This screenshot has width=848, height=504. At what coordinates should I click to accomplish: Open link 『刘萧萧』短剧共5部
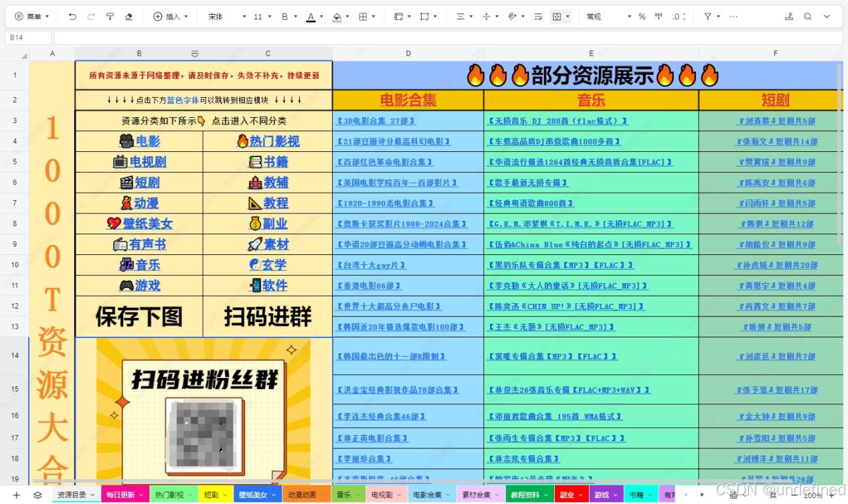pos(776,121)
